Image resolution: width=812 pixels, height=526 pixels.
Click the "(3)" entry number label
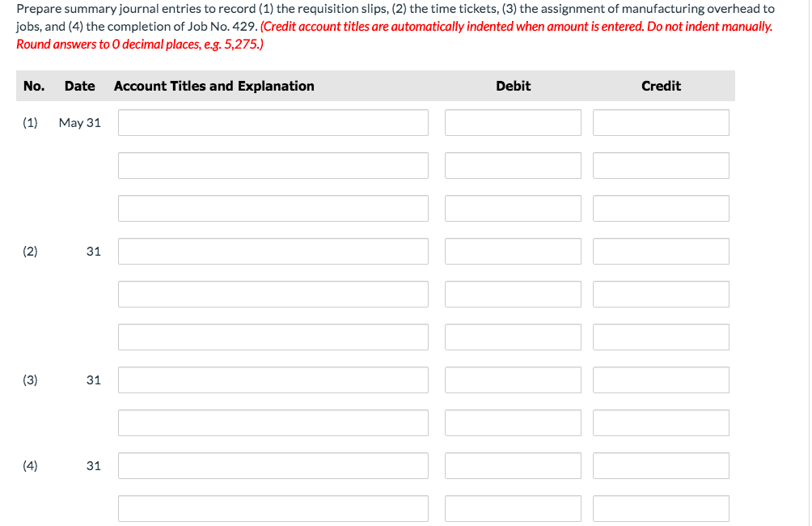pos(30,380)
